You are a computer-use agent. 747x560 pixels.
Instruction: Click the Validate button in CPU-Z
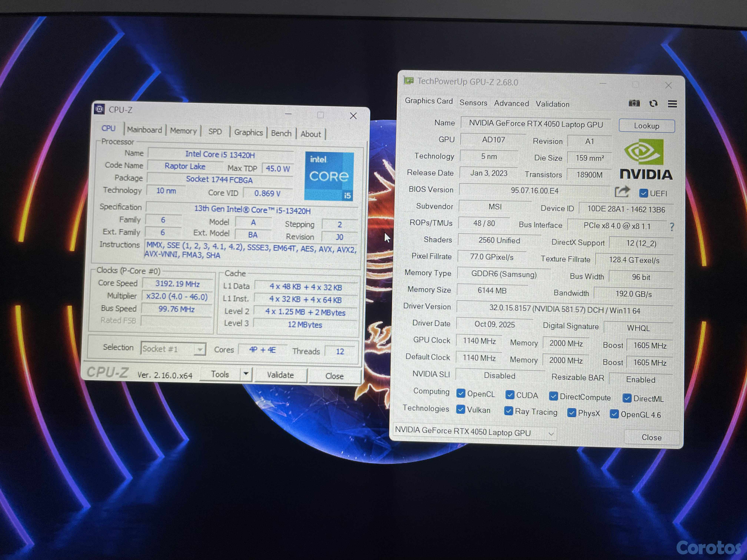281,375
